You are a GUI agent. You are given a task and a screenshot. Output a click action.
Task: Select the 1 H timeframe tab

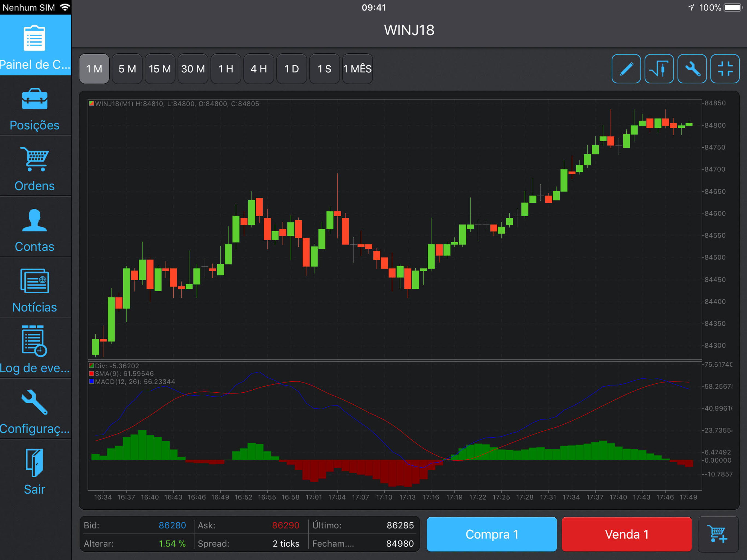(x=226, y=69)
